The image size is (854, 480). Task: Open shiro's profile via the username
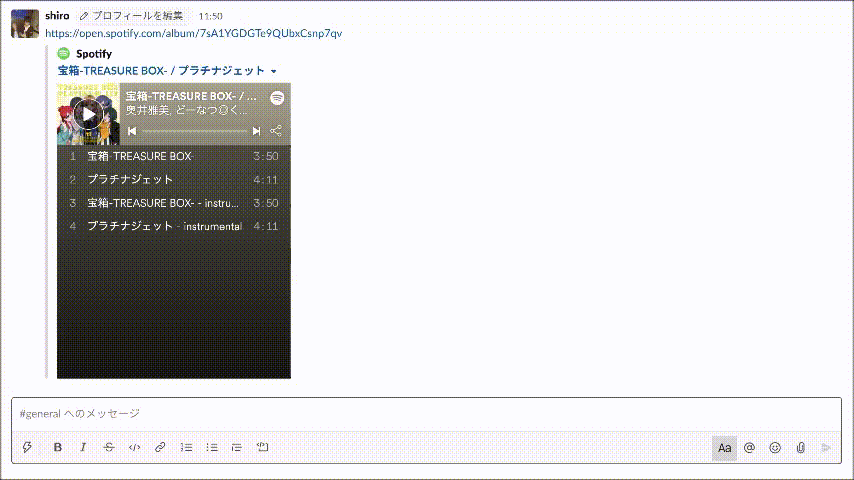(57, 16)
